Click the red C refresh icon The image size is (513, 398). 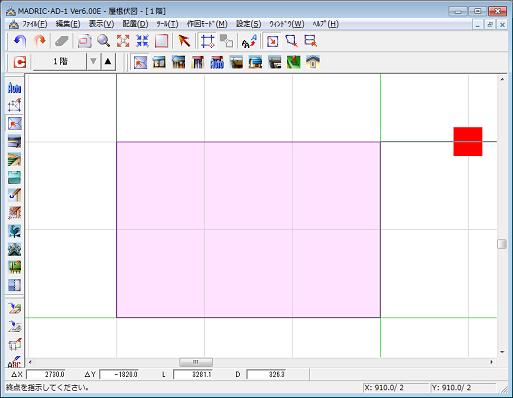(x=20, y=62)
